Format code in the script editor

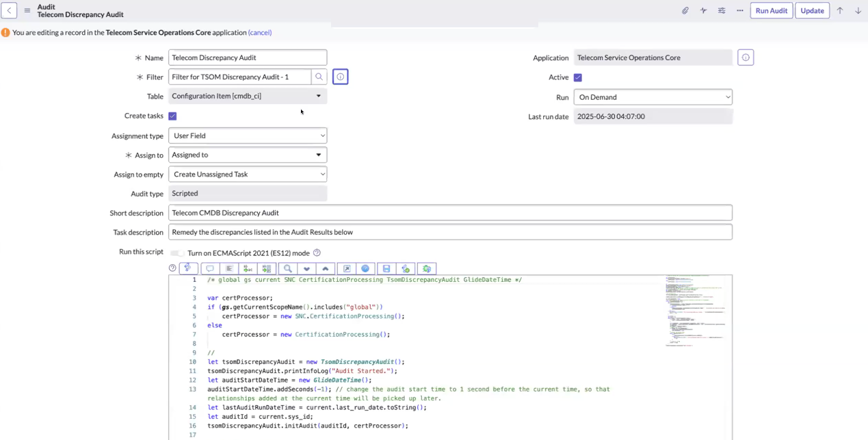pos(229,268)
